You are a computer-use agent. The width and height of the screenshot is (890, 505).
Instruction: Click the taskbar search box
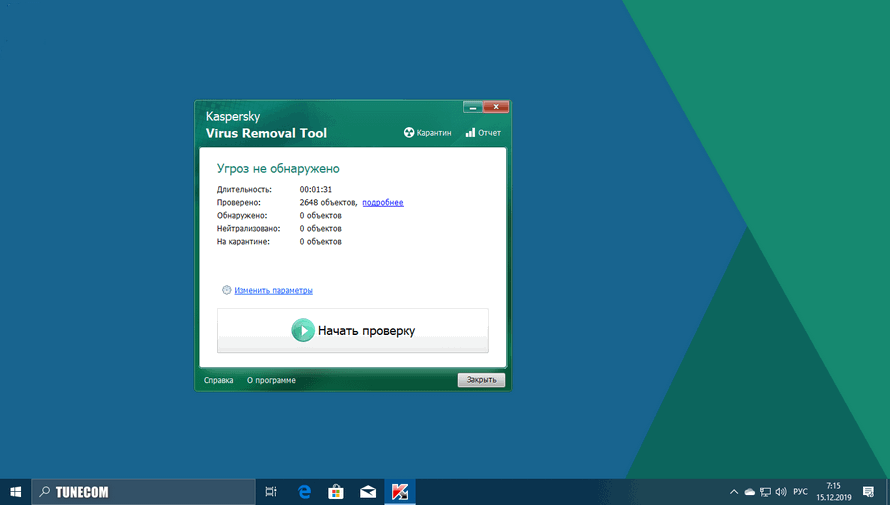(x=145, y=491)
